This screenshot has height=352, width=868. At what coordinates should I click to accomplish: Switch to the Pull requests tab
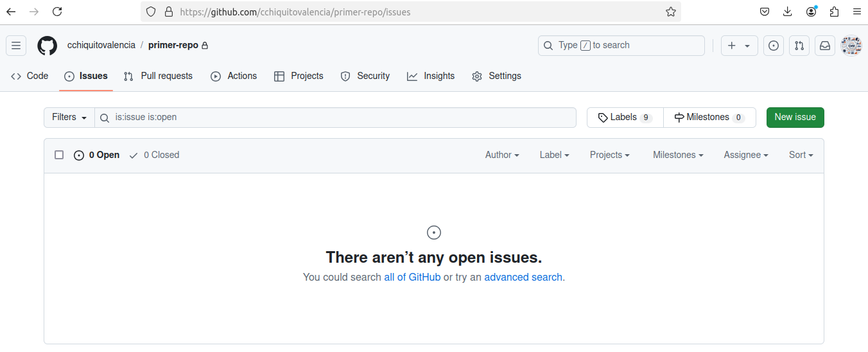click(158, 76)
